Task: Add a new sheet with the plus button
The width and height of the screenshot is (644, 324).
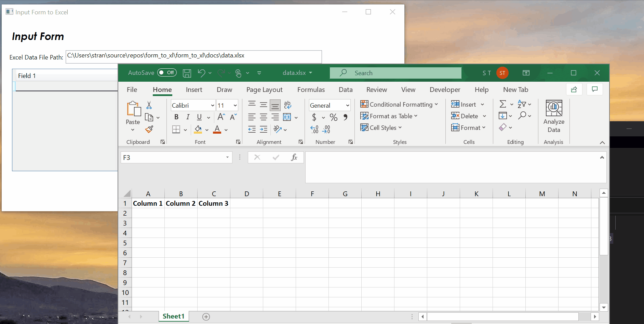Action: (x=206, y=316)
